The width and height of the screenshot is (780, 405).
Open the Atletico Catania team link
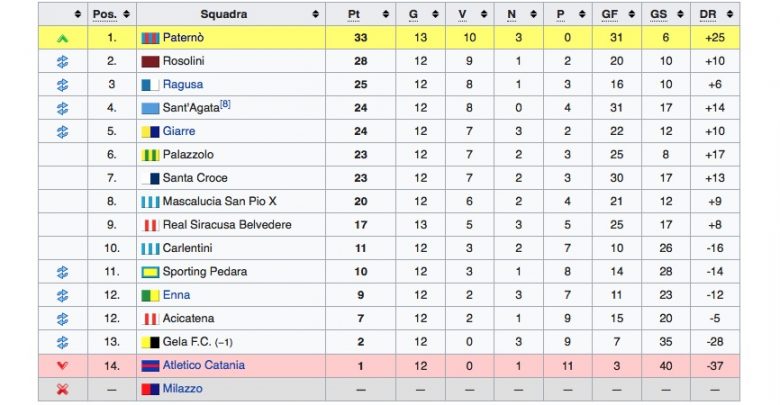pos(203,365)
